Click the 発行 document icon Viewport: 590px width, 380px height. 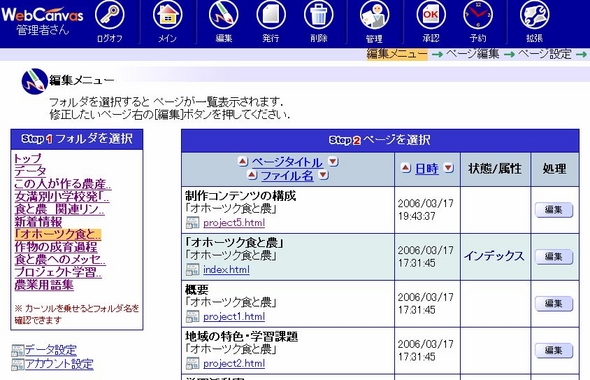[271, 15]
